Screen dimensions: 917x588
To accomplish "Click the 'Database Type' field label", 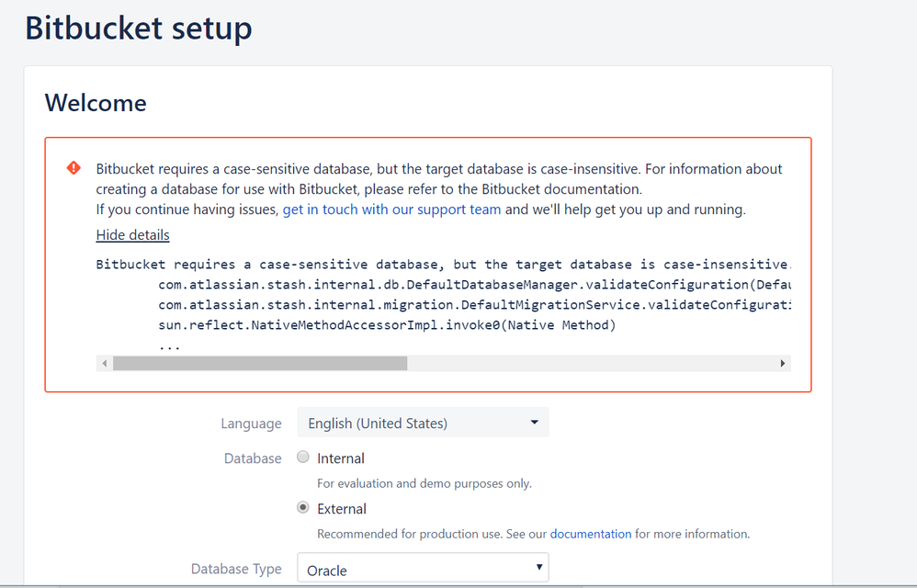I will coord(236,569).
